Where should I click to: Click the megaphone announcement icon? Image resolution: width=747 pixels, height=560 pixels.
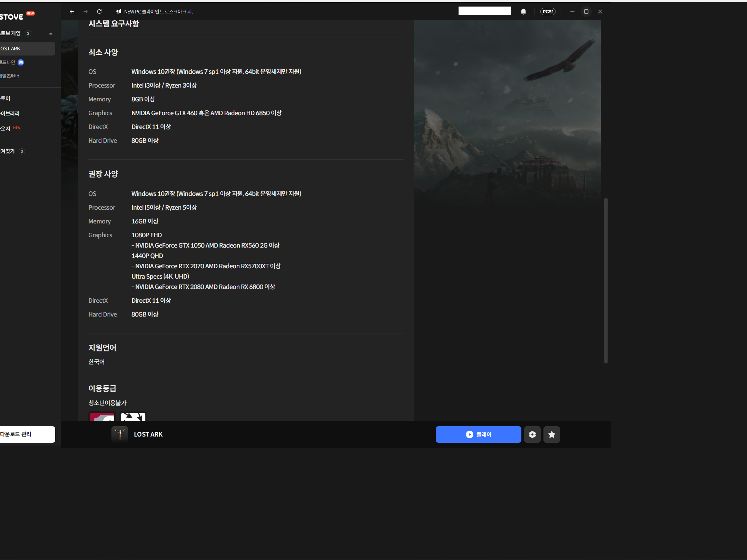pyautogui.click(x=119, y=11)
